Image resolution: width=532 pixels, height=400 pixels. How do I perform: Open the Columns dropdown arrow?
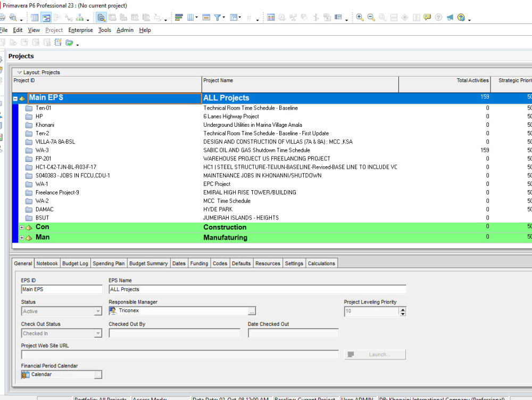click(x=196, y=18)
